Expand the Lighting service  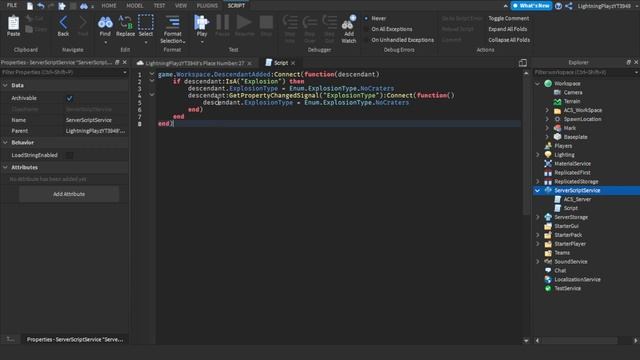tap(538, 155)
